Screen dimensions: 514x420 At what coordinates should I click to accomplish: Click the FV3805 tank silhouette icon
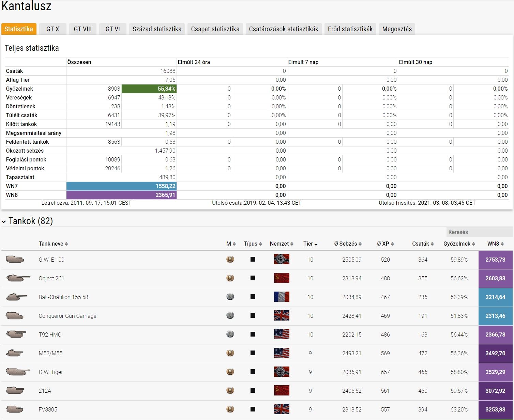click(15, 409)
